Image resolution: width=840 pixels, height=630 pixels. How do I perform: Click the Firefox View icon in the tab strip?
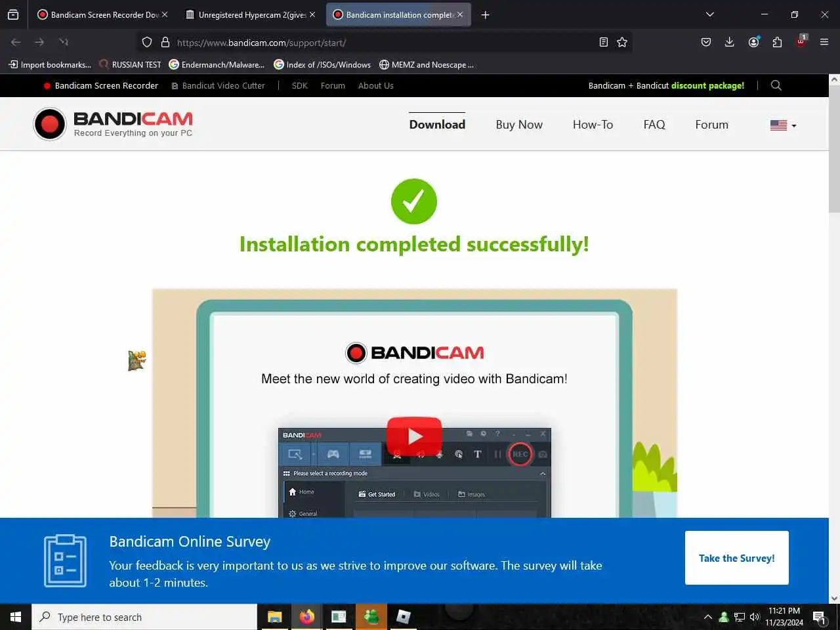coord(13,14)
